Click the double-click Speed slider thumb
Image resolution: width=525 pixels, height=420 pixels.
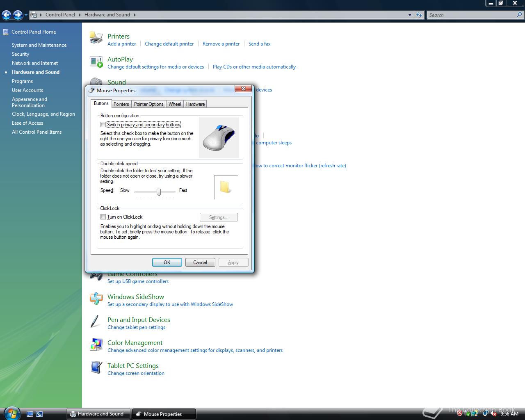tap(159, 192)
